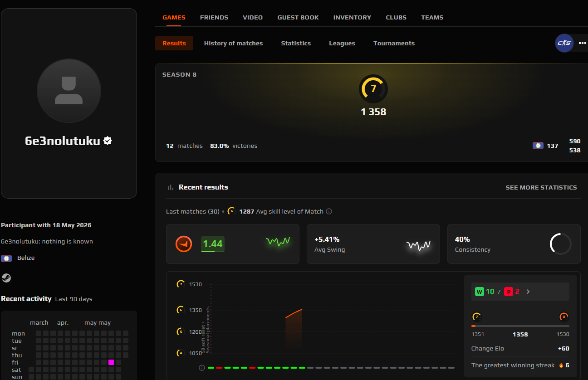The image size is (588, 380).
Task: Click the level 4 badge at 1050 axis
Action: (181, 353)
